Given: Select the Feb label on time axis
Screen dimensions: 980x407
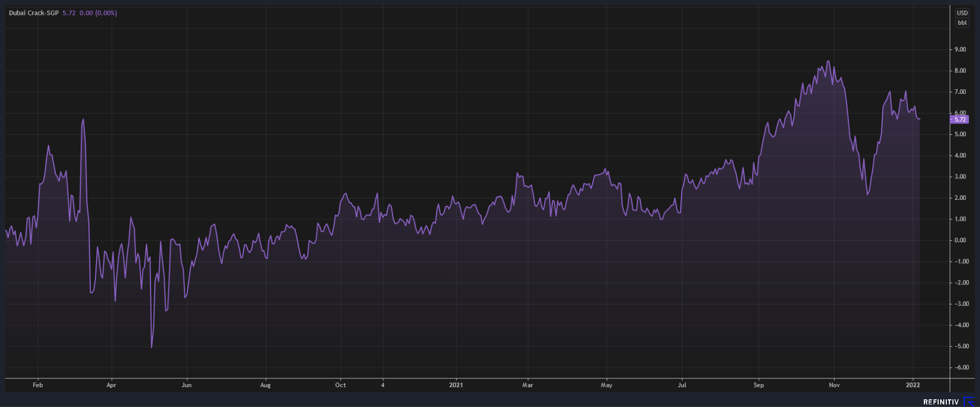Looking at the screenshot, I should pyautogui.click(x=38, y=385).
